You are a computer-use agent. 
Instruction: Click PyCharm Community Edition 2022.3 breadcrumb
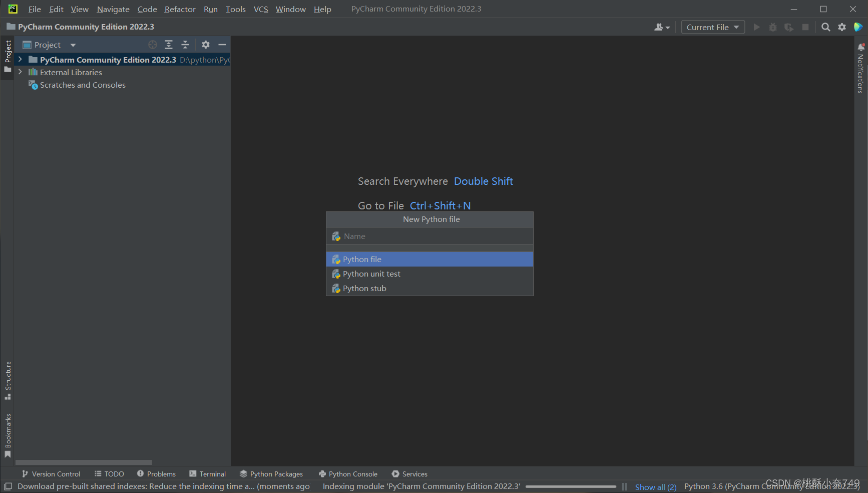click(x=80, y=27)
